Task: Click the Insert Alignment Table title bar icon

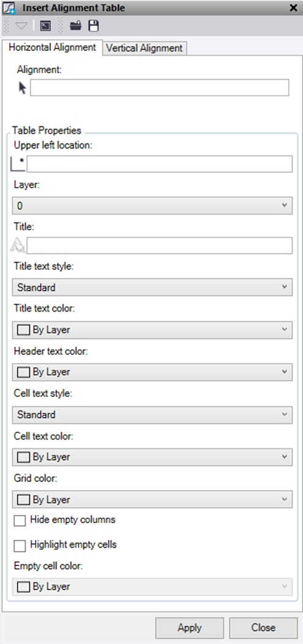Action: click(x=9, y=8)
